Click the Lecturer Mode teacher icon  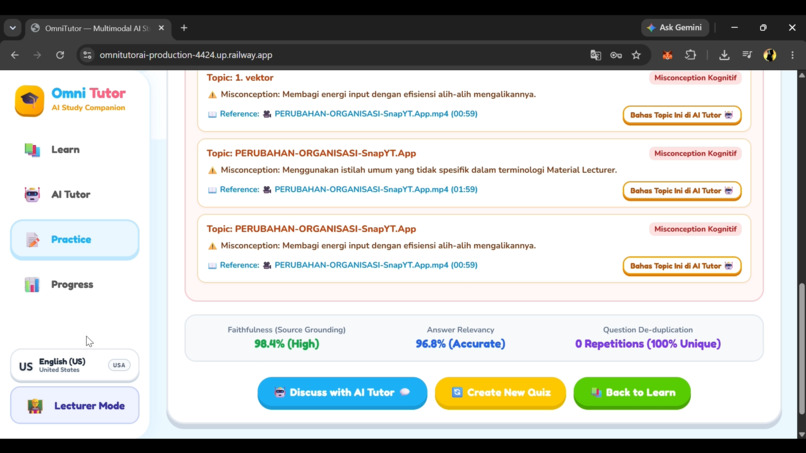(35, 406)
